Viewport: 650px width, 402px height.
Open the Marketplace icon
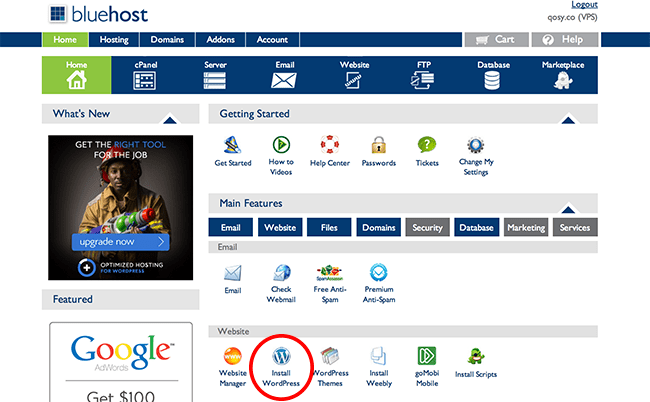(563, 80)
